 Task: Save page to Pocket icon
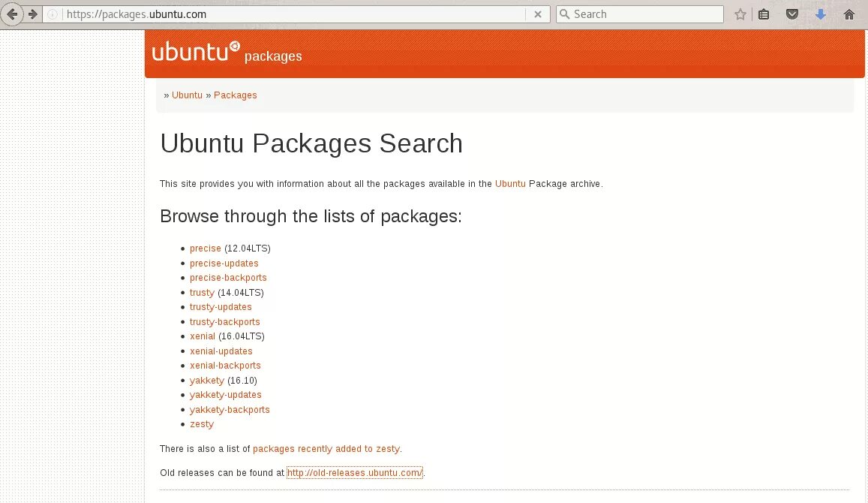point(792,14)
